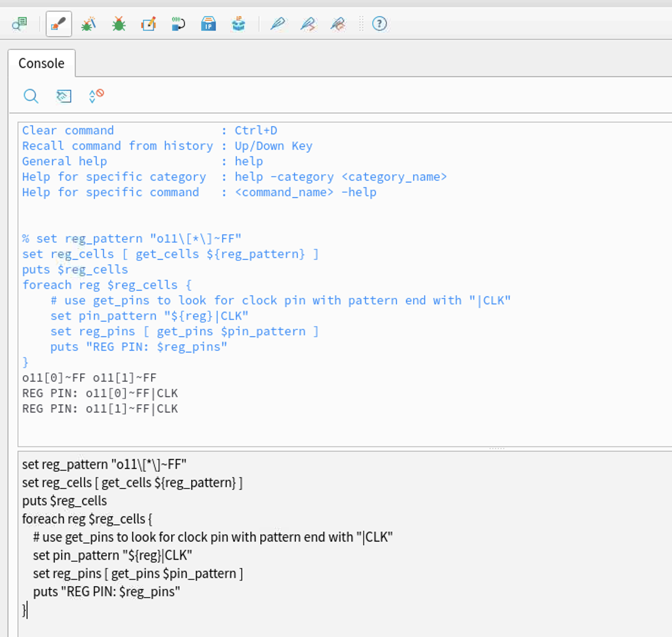Open the pencil edit box icon
This screenshot has width=672, height=637.
click(x=149, y=24)
